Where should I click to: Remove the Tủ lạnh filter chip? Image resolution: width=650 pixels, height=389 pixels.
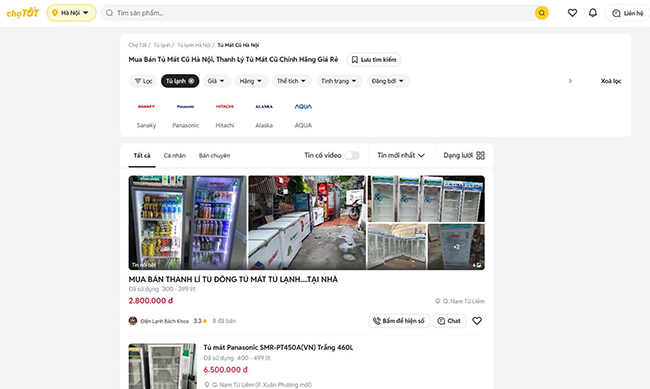coord(191,81)
